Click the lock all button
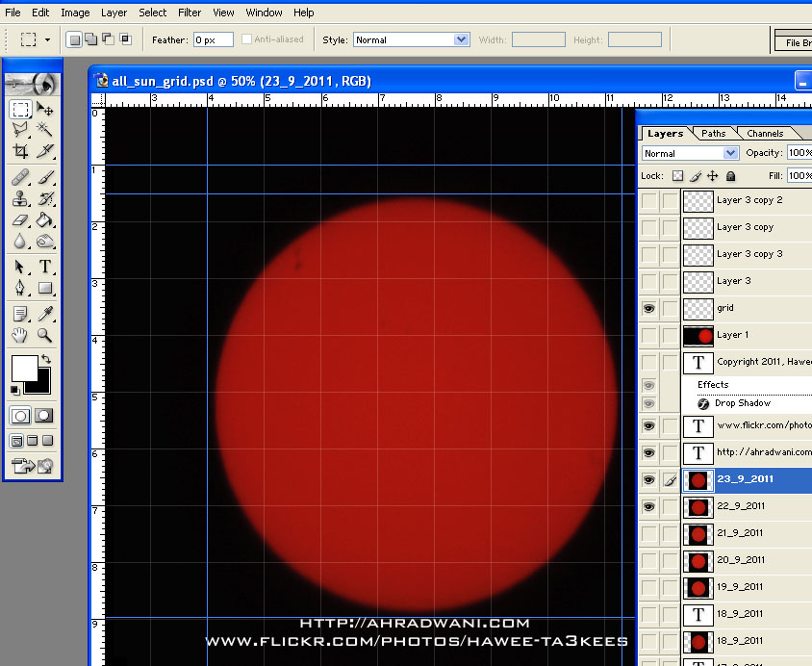 730,176
